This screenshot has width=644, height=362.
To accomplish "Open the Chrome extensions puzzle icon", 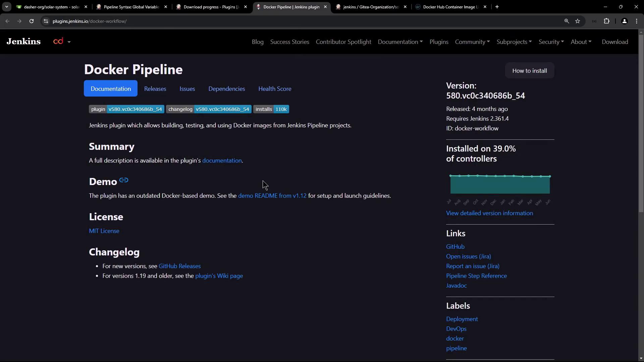I will (606, 21).
